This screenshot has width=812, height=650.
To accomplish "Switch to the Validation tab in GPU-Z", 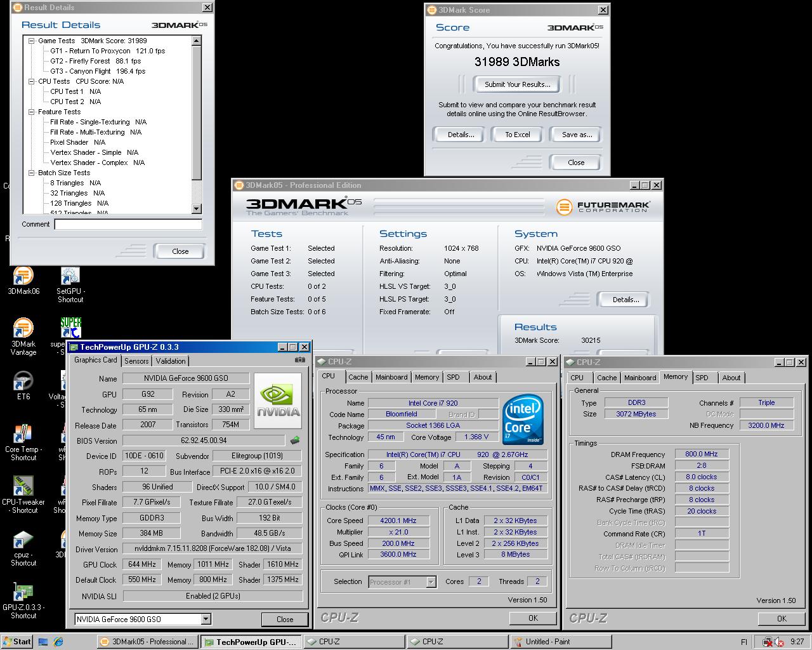I will coord(171,361).
